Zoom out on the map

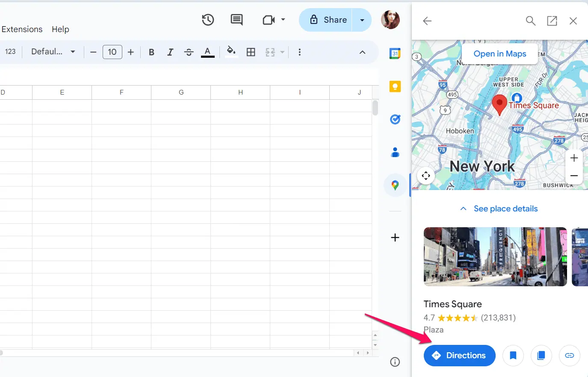(574, 176)
